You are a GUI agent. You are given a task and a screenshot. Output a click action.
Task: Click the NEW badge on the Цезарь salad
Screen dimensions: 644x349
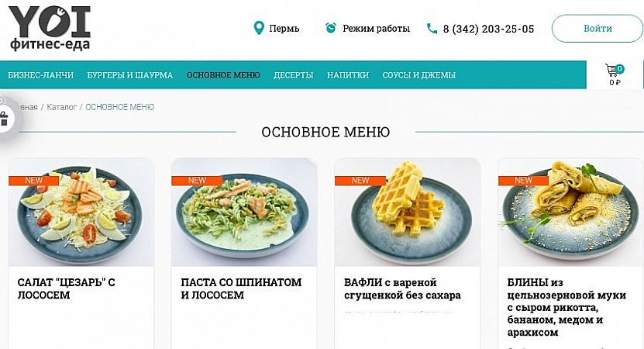(x=33, y=181)
